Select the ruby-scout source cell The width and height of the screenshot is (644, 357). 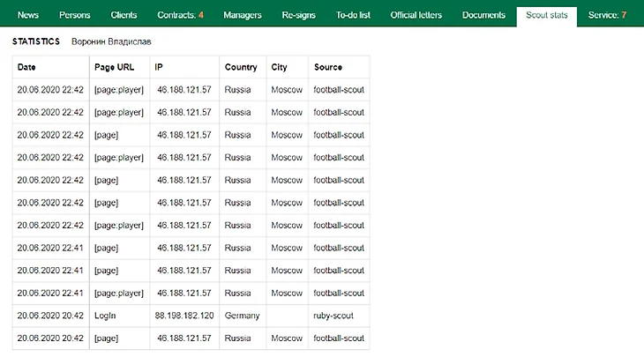[334, 316]
